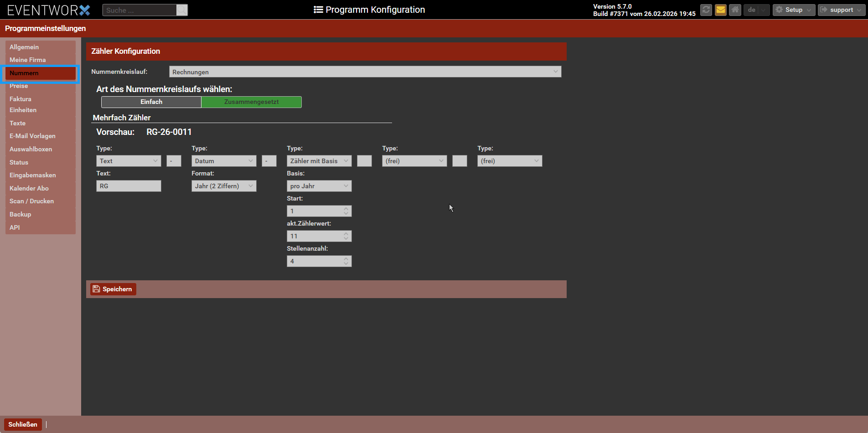This screenshot has width=868, height=433.
Task: Click the refresh icon in top bar
Action: tap(706, 10)
